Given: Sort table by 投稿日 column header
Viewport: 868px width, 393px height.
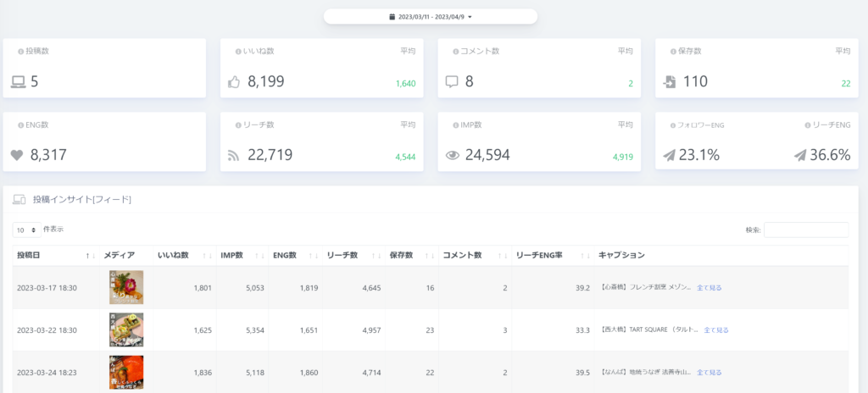Looking at the screenshot, I should click(53, 255).
